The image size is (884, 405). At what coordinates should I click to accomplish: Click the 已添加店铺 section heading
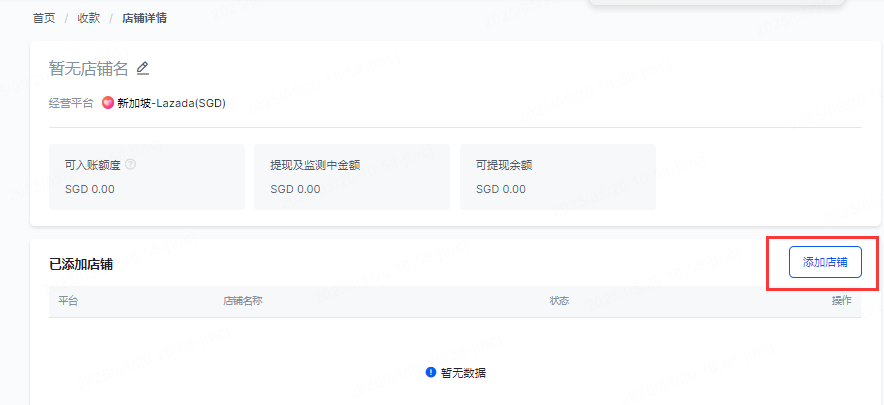(x=81, y=264)
